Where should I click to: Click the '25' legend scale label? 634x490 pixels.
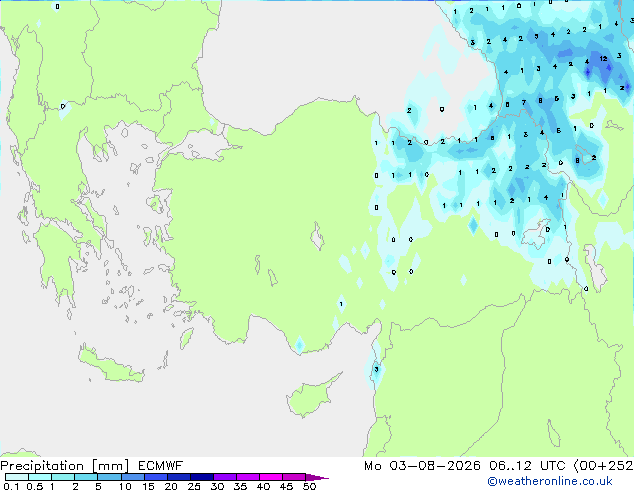[x=194, y=486]
